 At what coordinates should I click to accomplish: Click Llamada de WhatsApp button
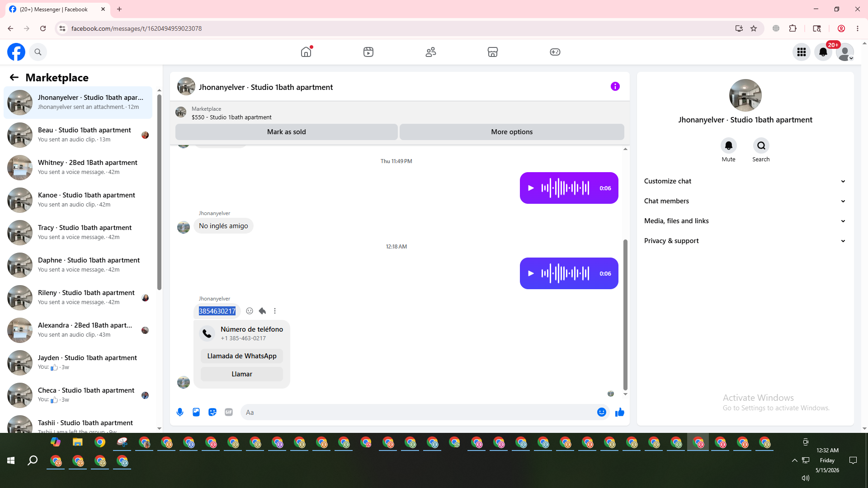point(242,356)
